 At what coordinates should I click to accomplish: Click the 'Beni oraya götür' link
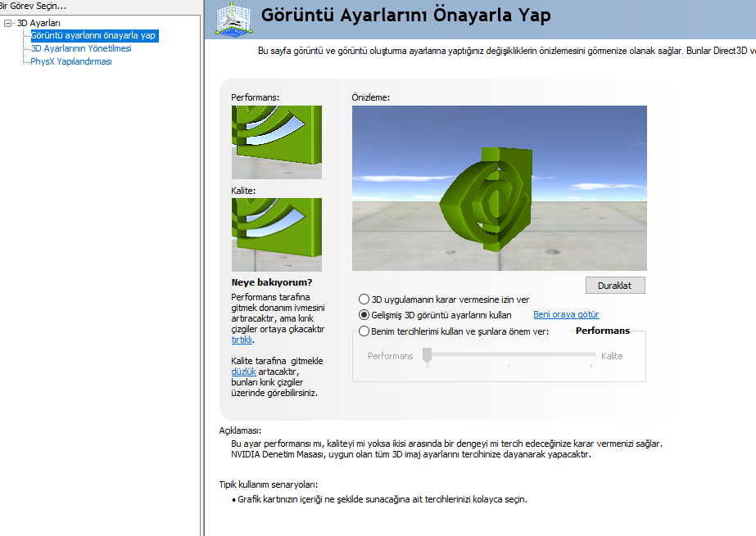[566, 314]
